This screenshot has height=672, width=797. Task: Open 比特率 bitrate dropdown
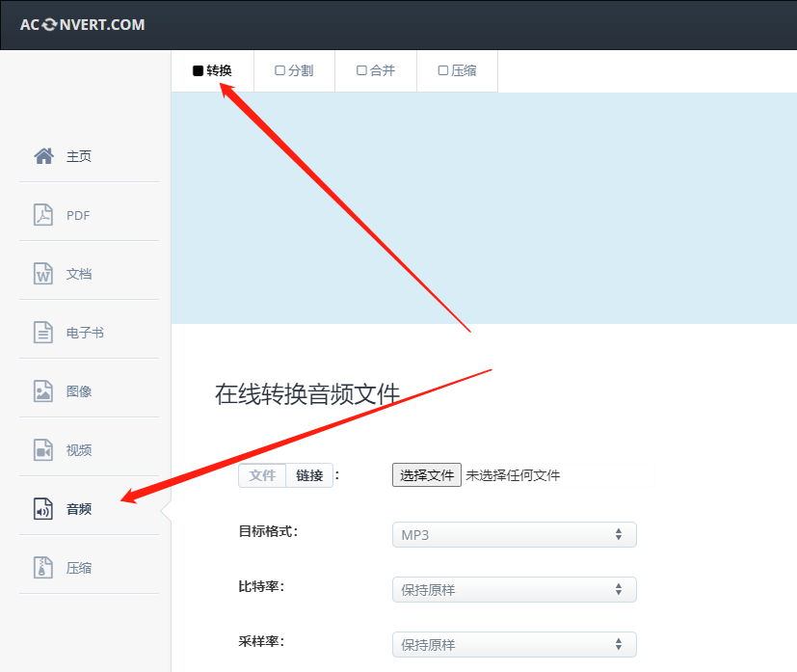[514, 590]
